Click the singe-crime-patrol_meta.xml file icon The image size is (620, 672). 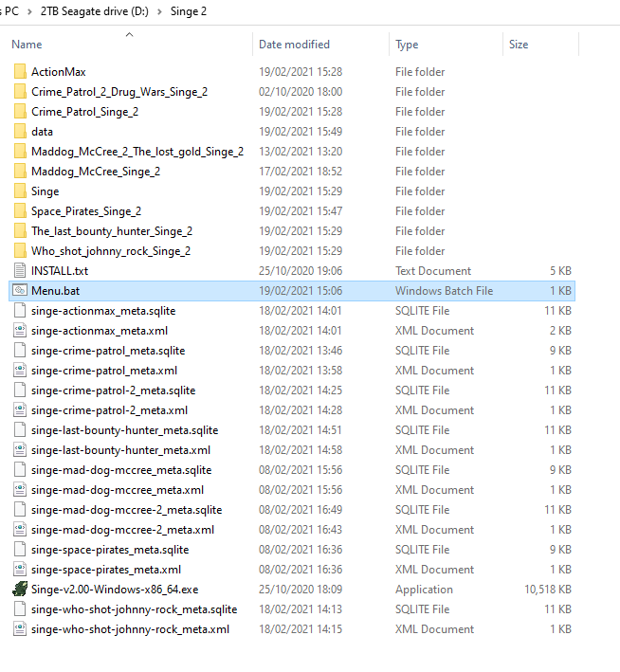[x=20, y=371]
